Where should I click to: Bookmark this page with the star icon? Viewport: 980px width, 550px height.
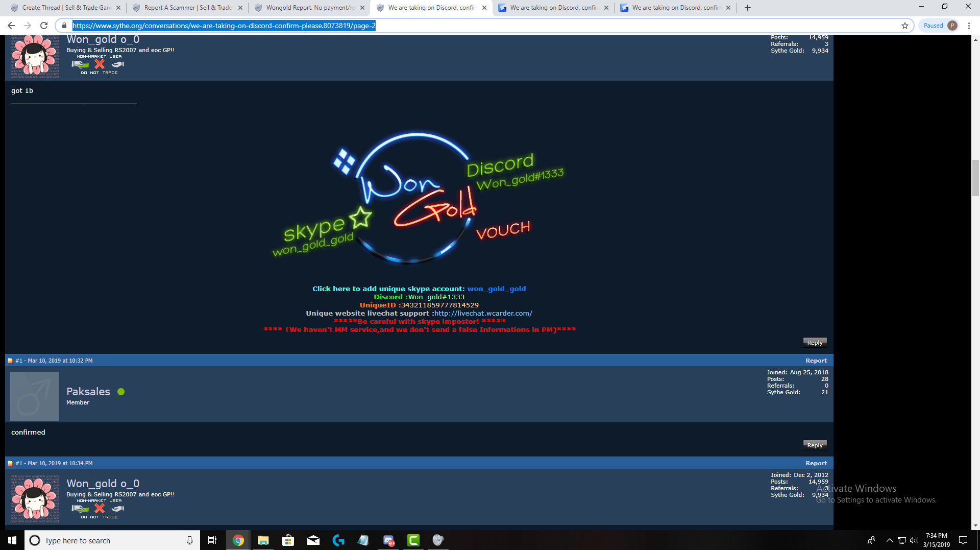(x=905, y=26)
